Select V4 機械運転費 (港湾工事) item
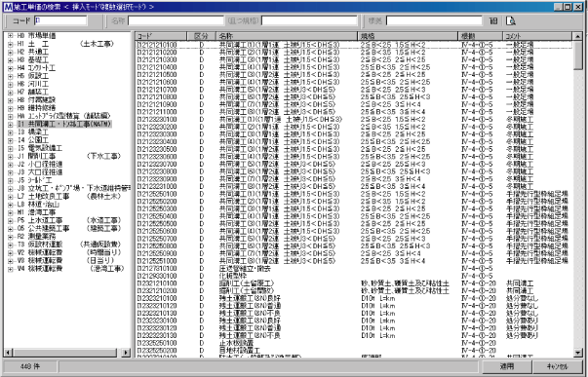 [x=70, y=269]
